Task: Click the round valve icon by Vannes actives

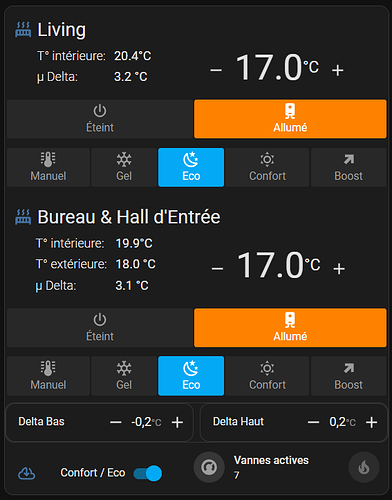Action: (x=209, y=467)
